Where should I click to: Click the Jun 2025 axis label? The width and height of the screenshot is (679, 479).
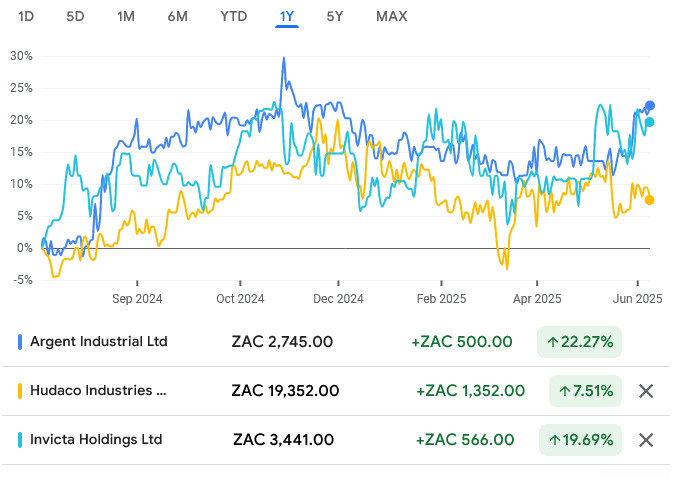click(637, 299)
